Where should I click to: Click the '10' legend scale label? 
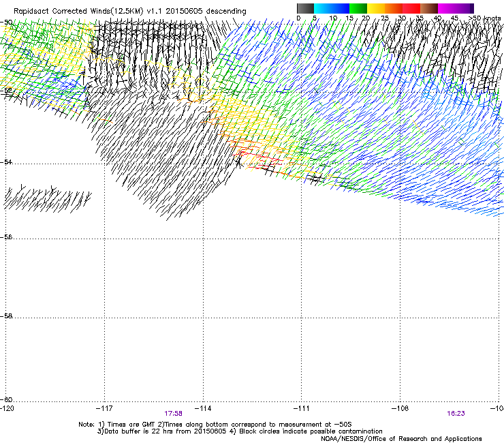click(333, 18)
